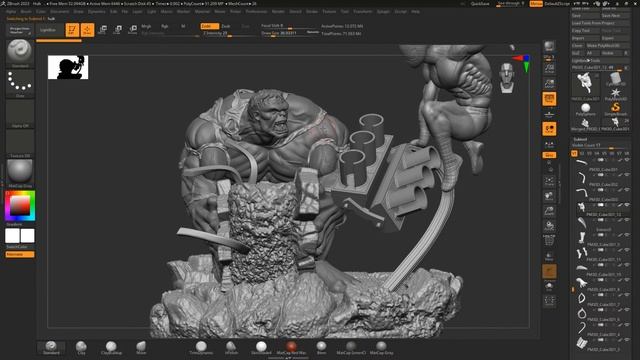Screen dimensions: 640x360
Task: Open the Zplugin menu
Action: point(383,11)
